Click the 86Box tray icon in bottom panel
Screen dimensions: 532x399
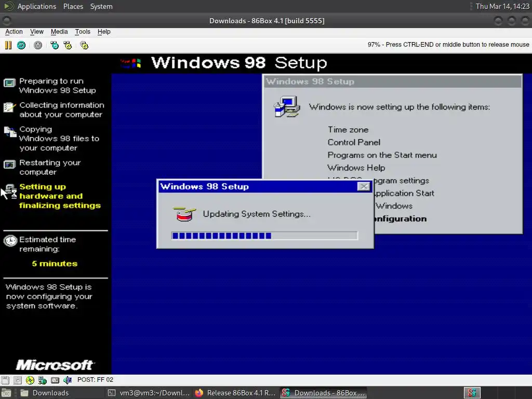(x=472, y=393)
